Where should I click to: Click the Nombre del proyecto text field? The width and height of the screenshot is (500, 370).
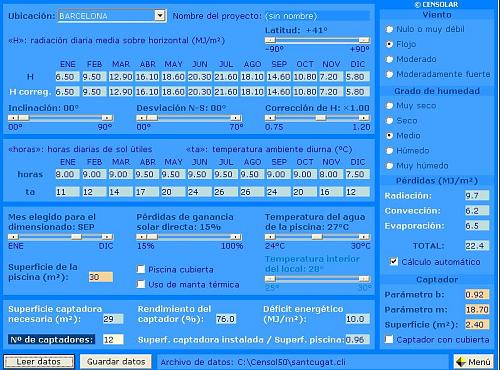point(317,16)
